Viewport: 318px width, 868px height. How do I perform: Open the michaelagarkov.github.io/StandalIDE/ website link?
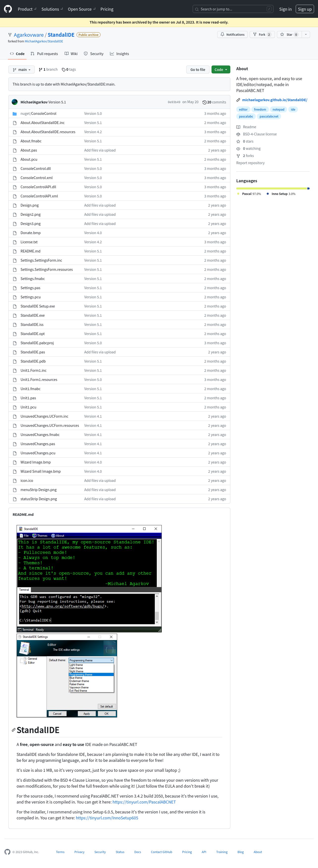(275, 100)
